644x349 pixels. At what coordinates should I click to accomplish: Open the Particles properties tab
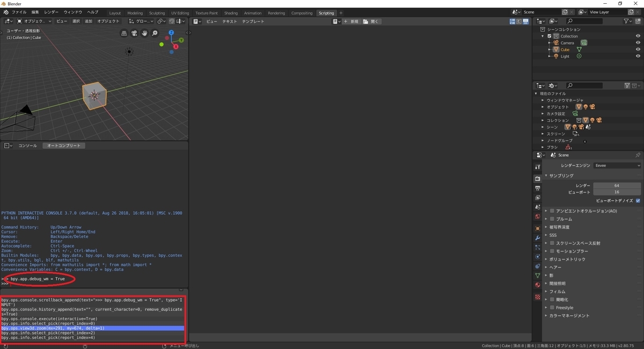point(537,248)
